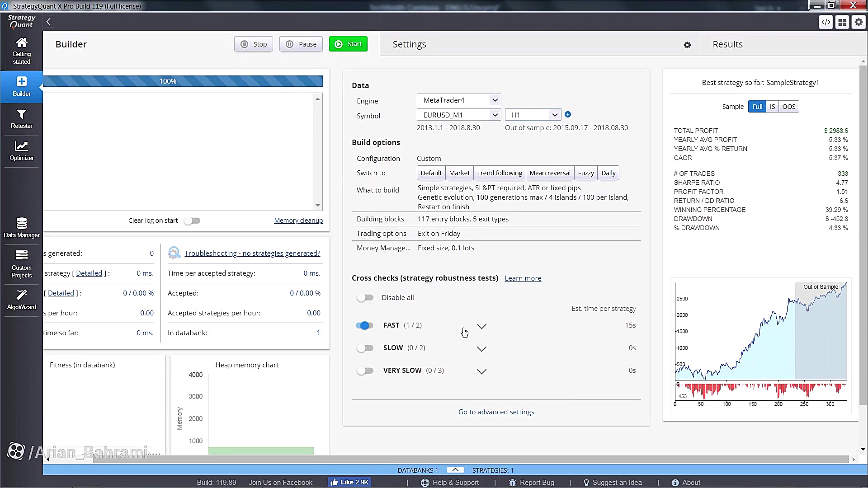Pause the builder run
The width and height of the screenshot is (868, 488).
tap(301, 44)
